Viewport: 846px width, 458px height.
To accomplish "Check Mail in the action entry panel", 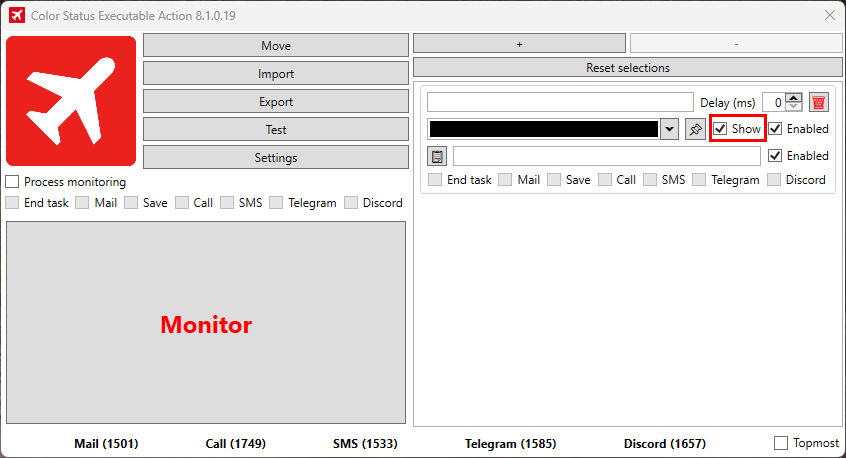I will [x=505, y=180].
